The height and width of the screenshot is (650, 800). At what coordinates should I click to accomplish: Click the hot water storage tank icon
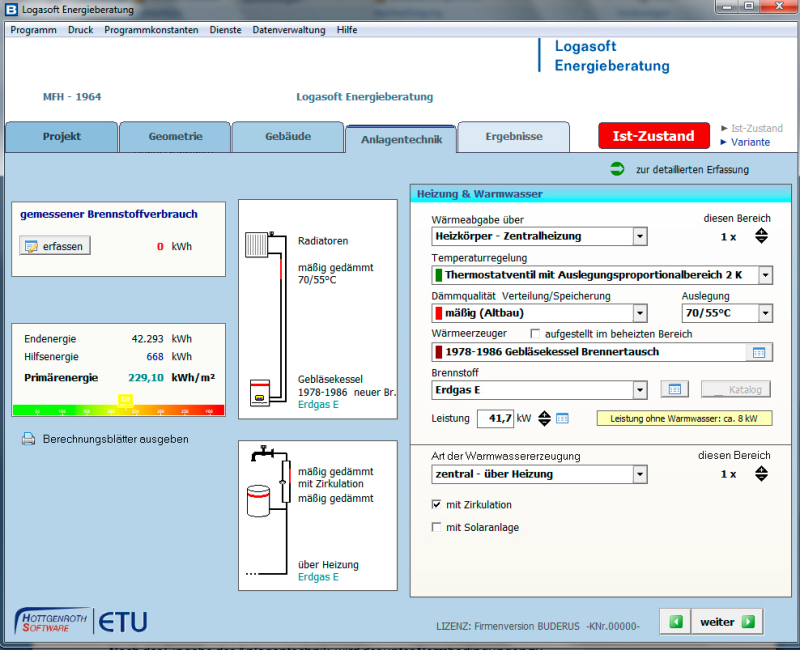pos(258,501)
